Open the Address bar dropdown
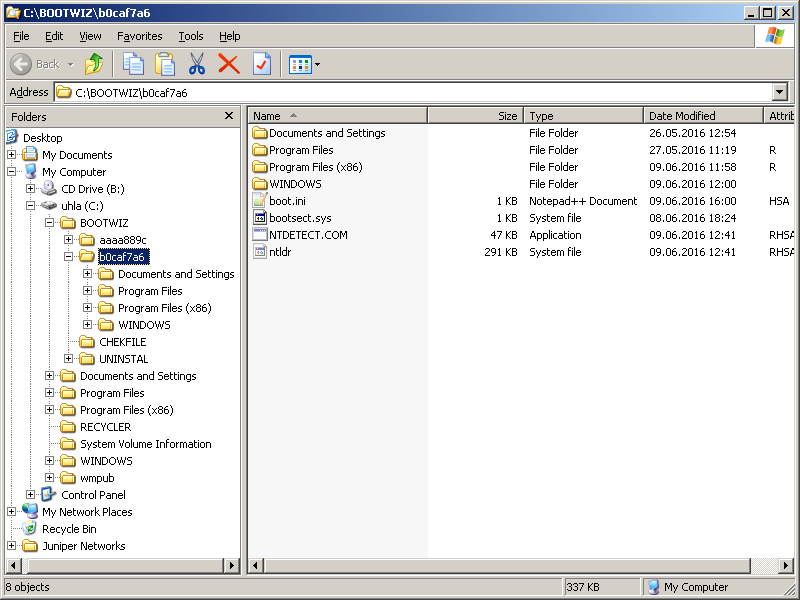The height and width of the screenshot is (600, 800). (x=780, y=92)
